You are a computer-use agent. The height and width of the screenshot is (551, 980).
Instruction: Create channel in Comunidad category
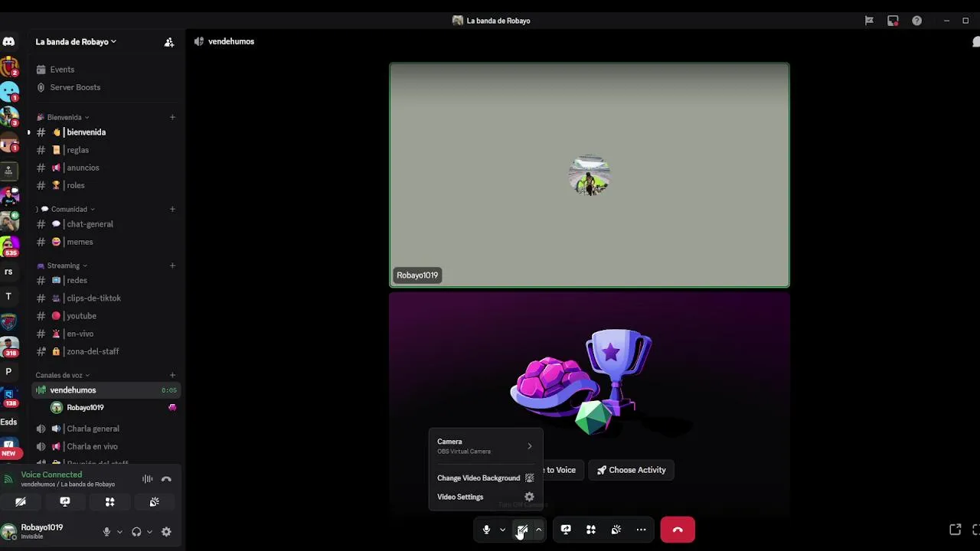[x=172, y=209]
